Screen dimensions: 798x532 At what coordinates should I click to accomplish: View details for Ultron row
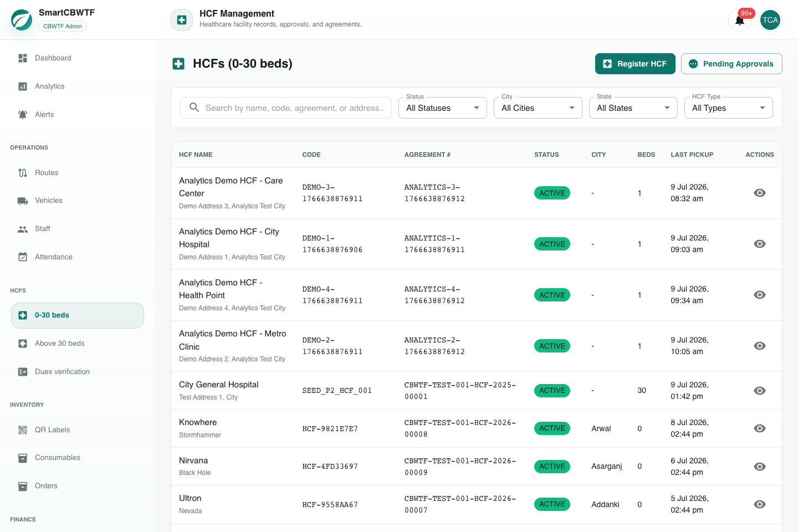click(x=760, y=504)
